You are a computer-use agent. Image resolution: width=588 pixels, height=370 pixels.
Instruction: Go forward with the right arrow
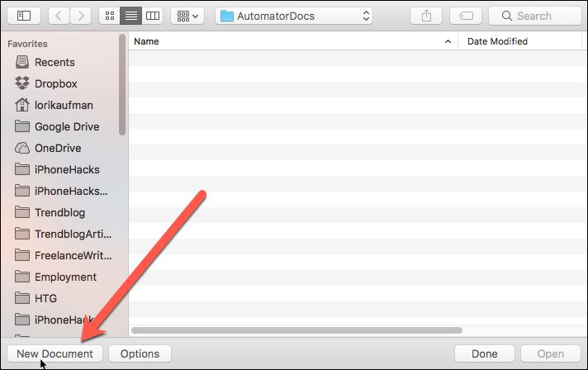(81, 16)
